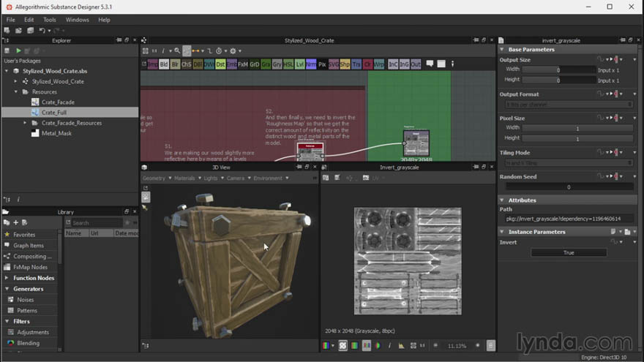This screenshot has height=362, width=644.
Task: Click the timer icon in graph toolbar
Action: click(219, 51)
